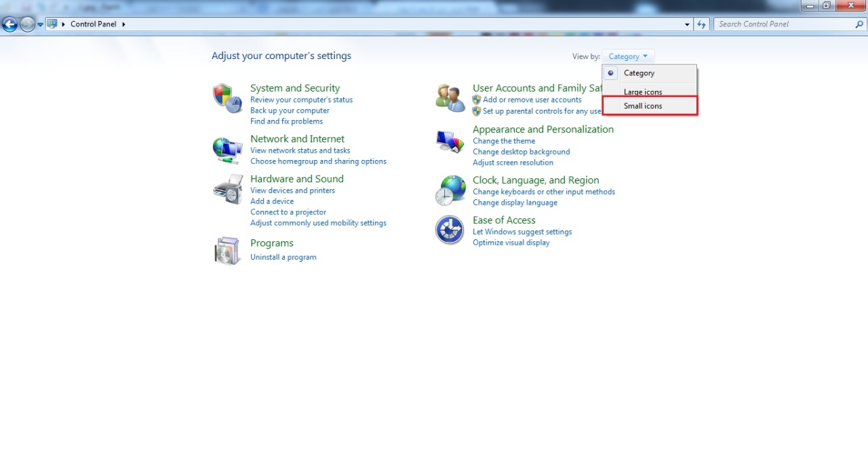
Task: Click the Appearance and Personalization monitor icon
Action: click(450, 142)
